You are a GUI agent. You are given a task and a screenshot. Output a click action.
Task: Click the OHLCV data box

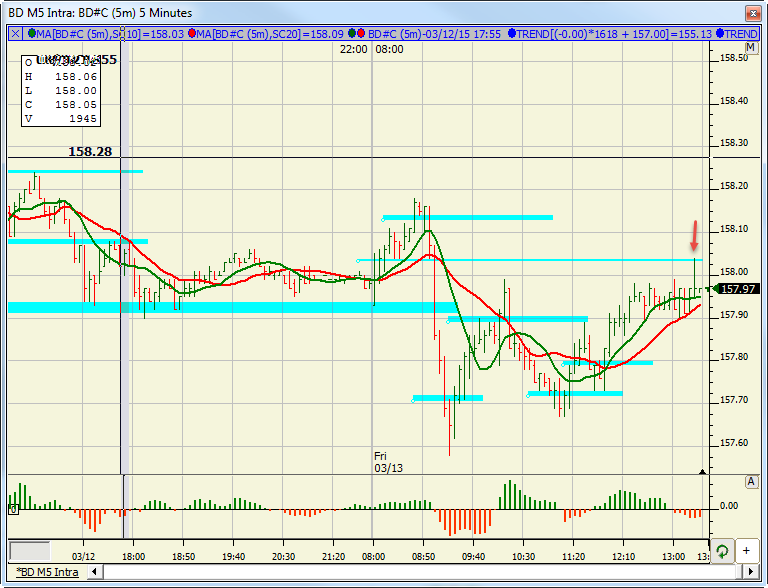point(61,91)
